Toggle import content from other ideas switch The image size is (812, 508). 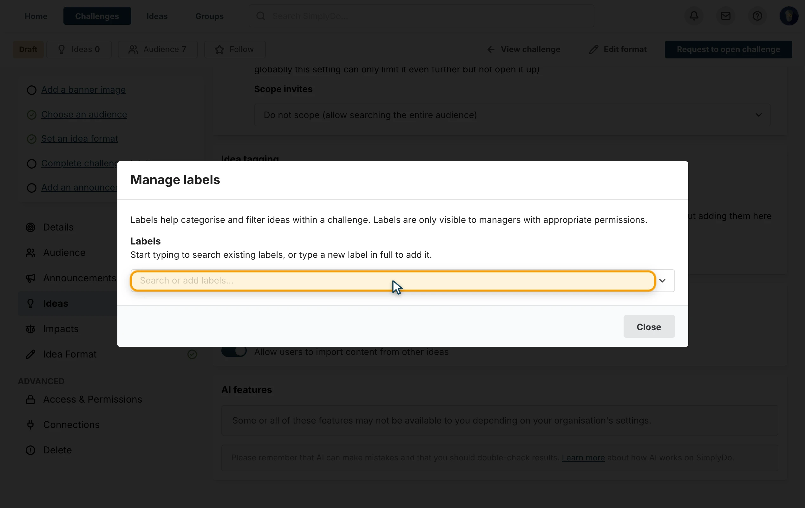pyautogui.click(x=234, y=351)
